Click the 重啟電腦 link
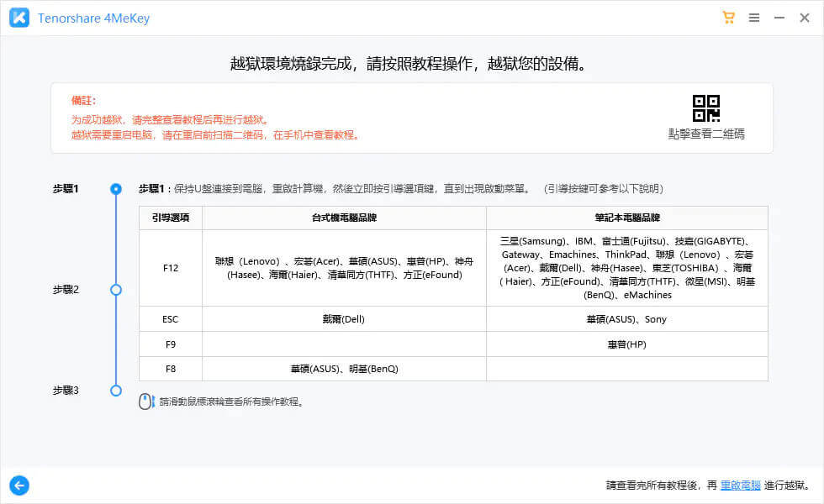Image resolution: width=824 pixels, height=504 pixels. pos(741,486)
